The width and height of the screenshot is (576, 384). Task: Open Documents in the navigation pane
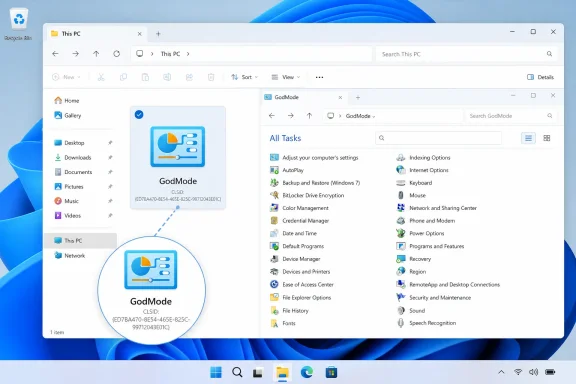pyautogui.click(x=73, y=172)
